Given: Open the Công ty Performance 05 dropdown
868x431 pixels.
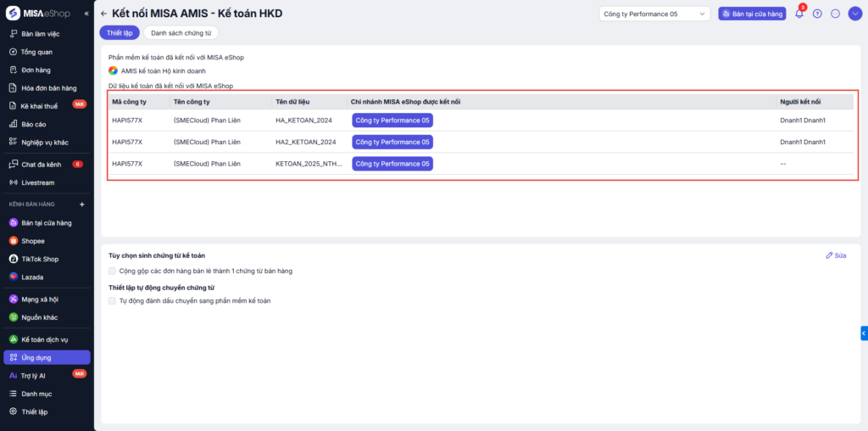Looking at the screenshot, I should pyautogui.click(x=654, y=14).
